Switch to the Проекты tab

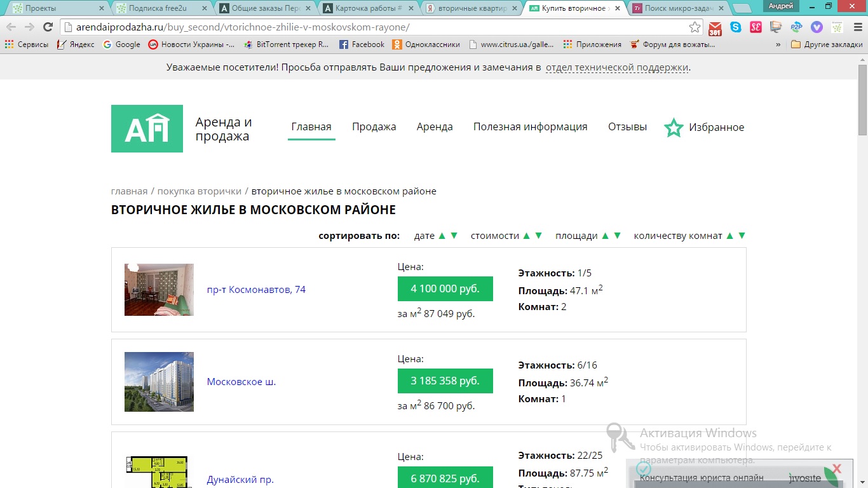click(x=58, y=8)
